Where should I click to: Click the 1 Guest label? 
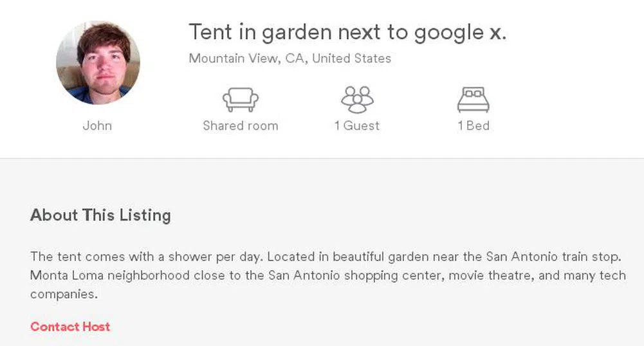tap(357, 126)
